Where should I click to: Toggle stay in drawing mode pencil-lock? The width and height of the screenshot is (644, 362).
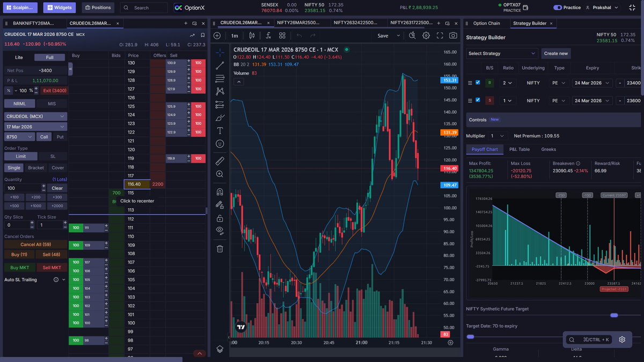[x=220, y=204]
